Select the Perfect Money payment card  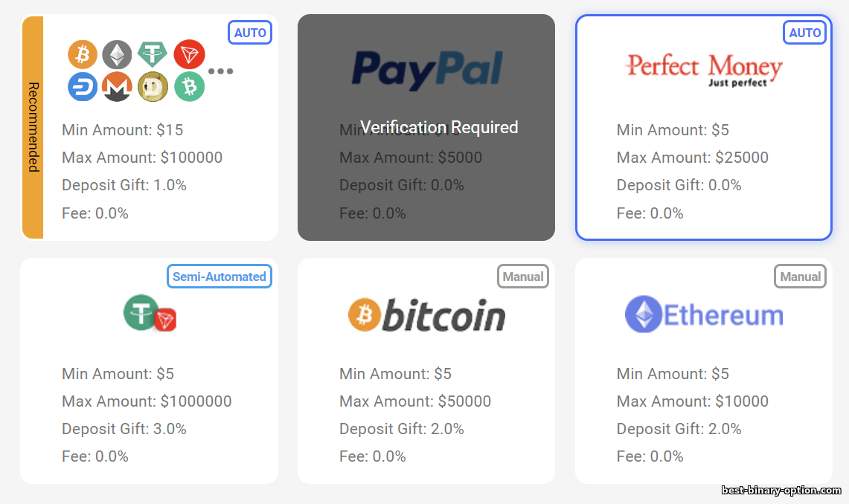point(703,171)
